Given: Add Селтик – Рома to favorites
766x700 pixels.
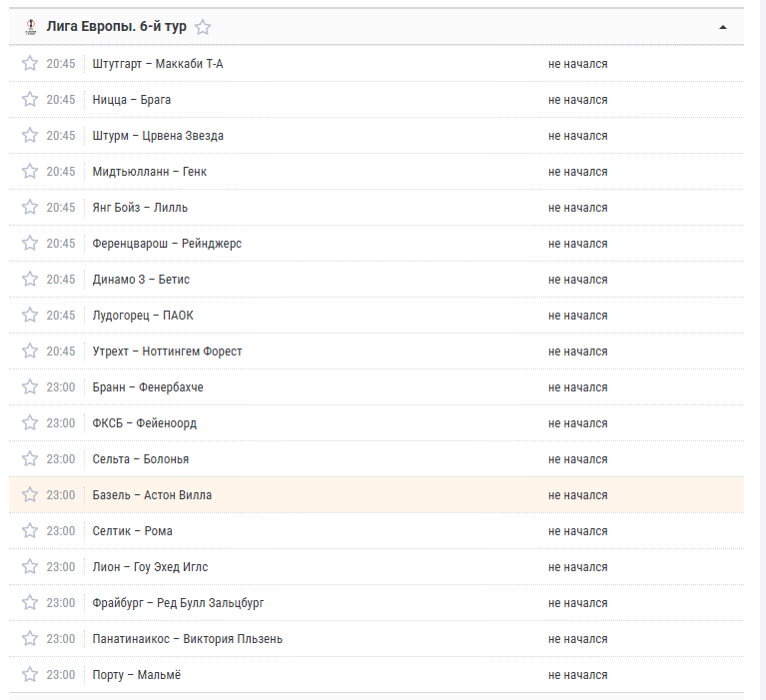Looking at the screenshot, I should pyautogui.click(x=30, y=530).
